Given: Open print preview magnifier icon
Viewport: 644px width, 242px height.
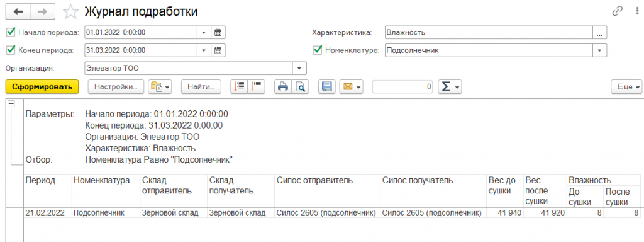Looking at the screenshot, I should 300,86.
